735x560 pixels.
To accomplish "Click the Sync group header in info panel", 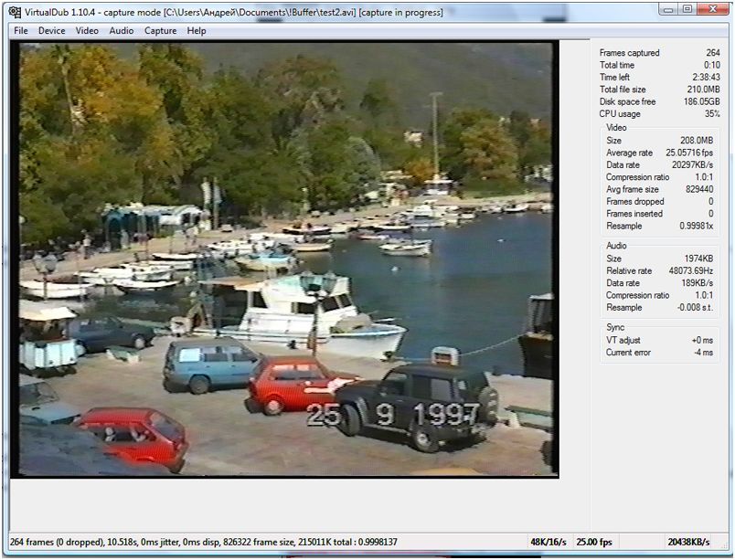I will [615, 327].
